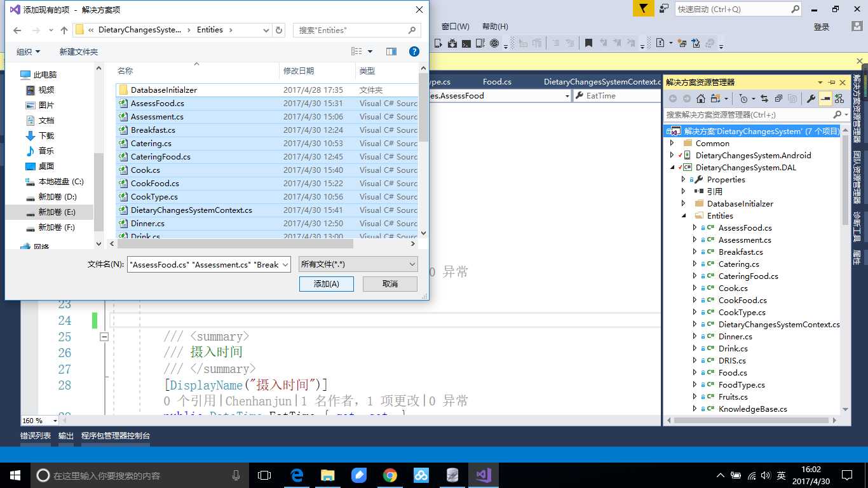Open the EatTime member dropdown in editor
The width and height of the screenshot is (868, 488).
pos(616,95)
